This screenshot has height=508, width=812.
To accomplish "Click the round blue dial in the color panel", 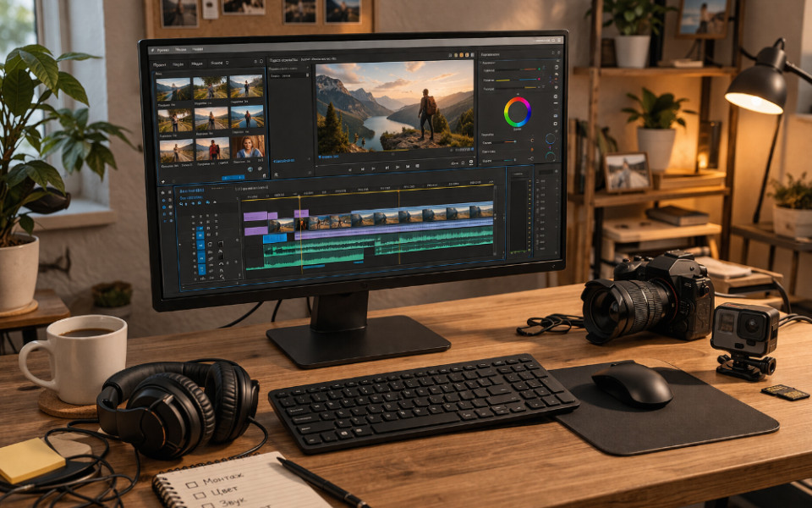I will click(x=550, y=139).
